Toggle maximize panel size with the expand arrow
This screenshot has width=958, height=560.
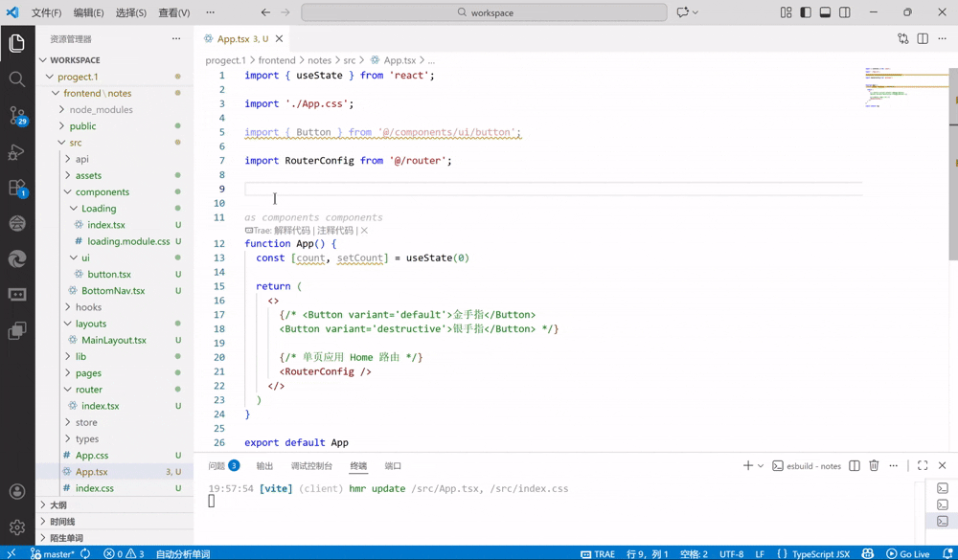coord(923,465)
